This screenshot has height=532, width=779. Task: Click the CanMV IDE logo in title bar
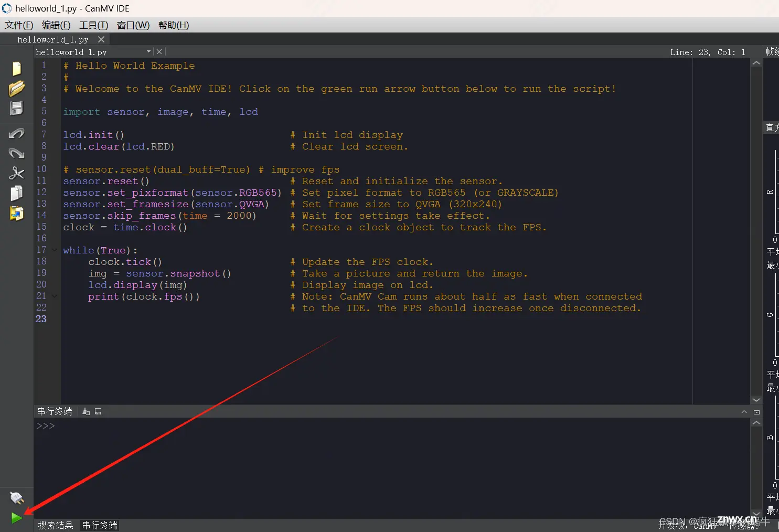(7, 8)
